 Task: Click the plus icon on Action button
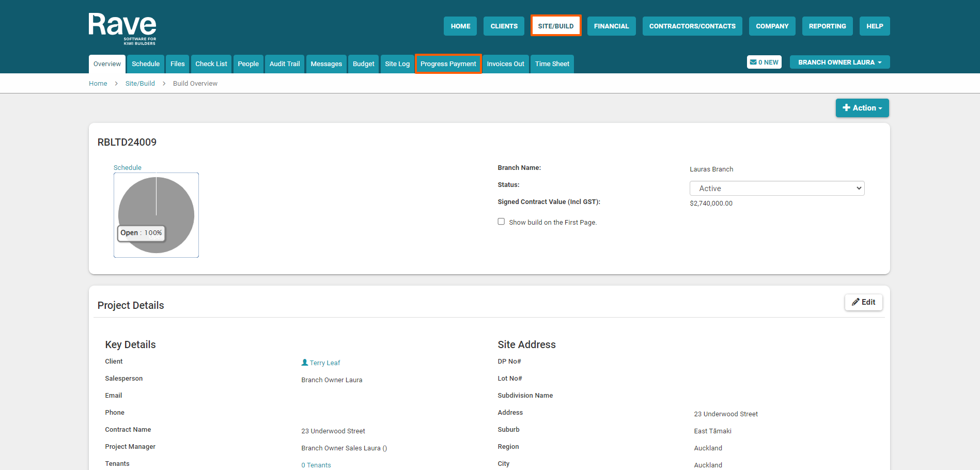[x=846, y=108]
